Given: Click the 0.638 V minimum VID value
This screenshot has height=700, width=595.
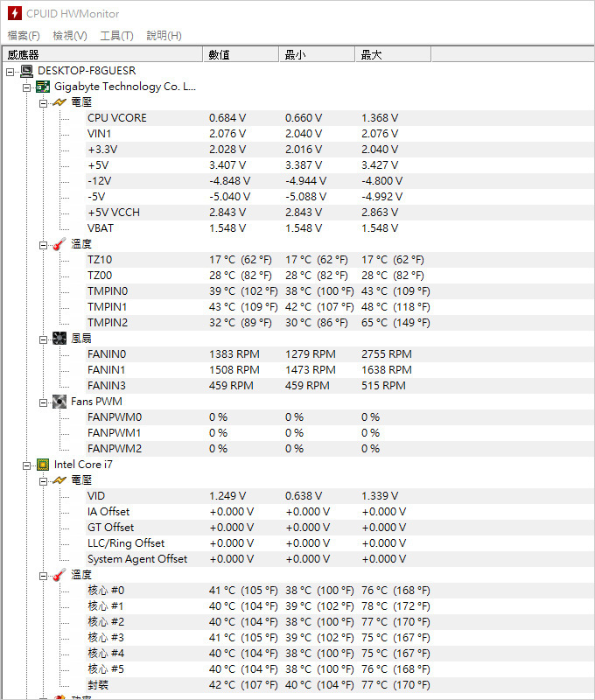Looking at the screenshot, I should click(304, 496).
